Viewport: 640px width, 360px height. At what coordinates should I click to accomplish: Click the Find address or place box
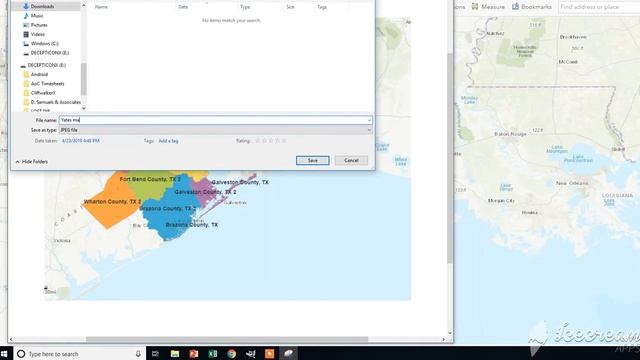[599, 7]
